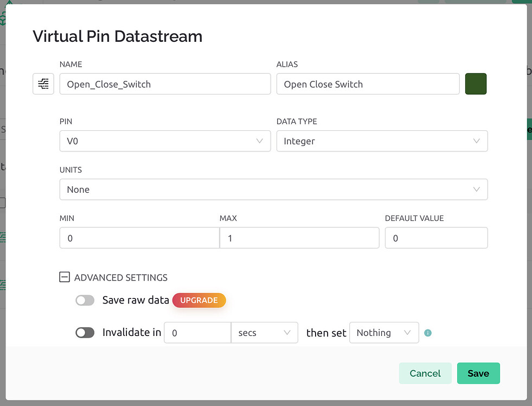
Task: Open the dark green color swatch
Action: click(x=476, y=84)
